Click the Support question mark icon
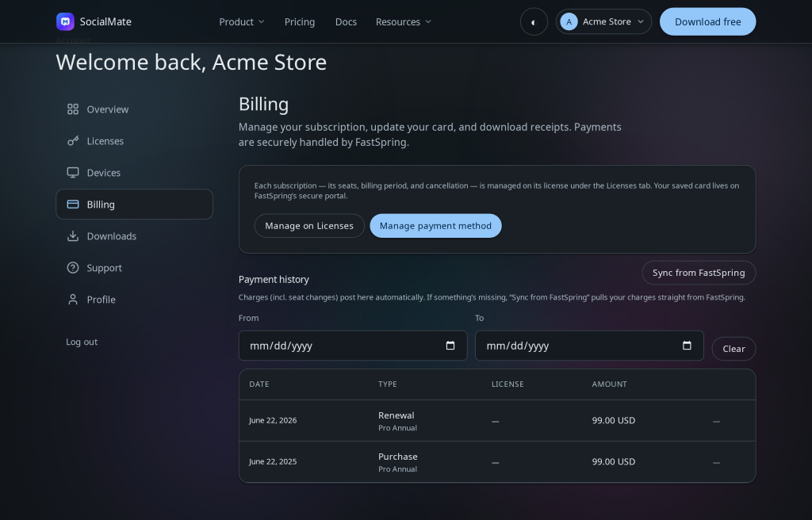This screenshot has width=812, height=520. tap(73, 268)
